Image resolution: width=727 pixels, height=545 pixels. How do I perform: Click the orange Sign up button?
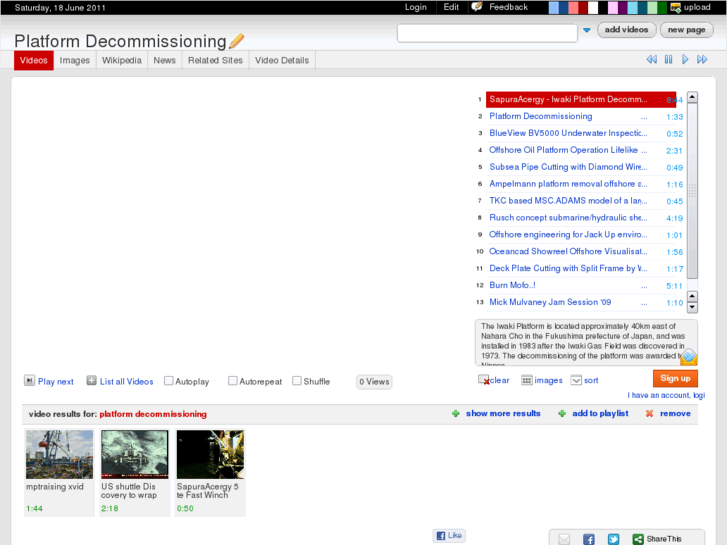675,378
